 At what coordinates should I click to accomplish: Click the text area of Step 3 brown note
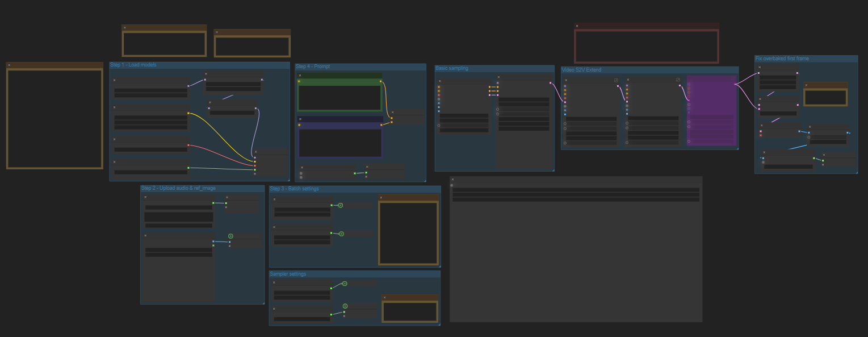point(409,232)
